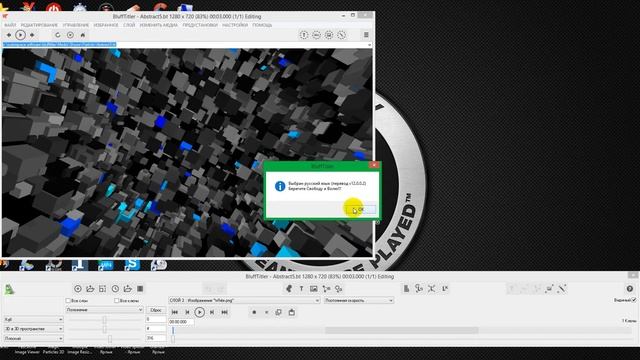Click the crossed arrows icon
The image size is (640, 360).
[431, 289]
